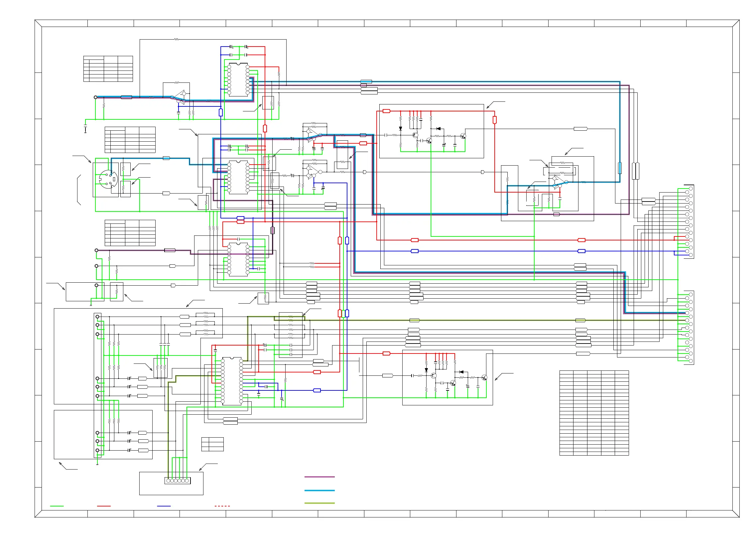Click the cyan signal-path legend line

319,490
